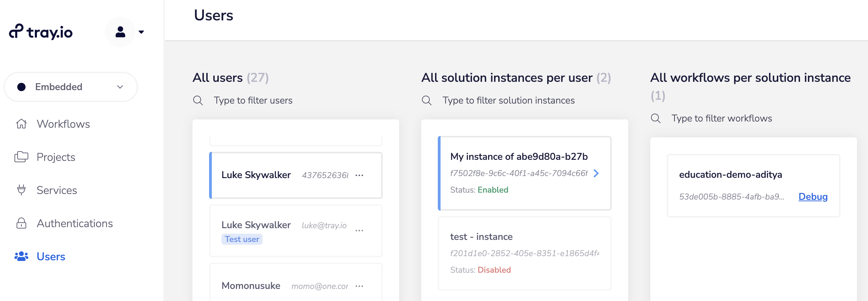Select the test - instance card
Screen dimensions: 868x301
pyautogui.click(x=524, y=253)
